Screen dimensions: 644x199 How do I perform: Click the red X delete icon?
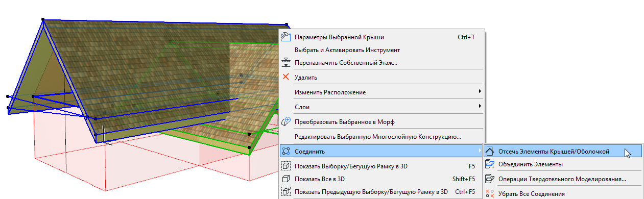pos(286,77)
